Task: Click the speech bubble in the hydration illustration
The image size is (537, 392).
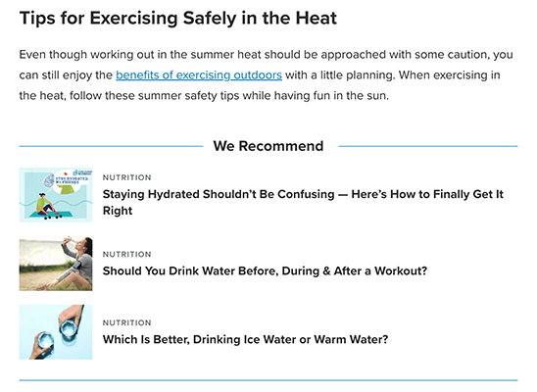Action: pyautogui.click(x=67, y=179)
